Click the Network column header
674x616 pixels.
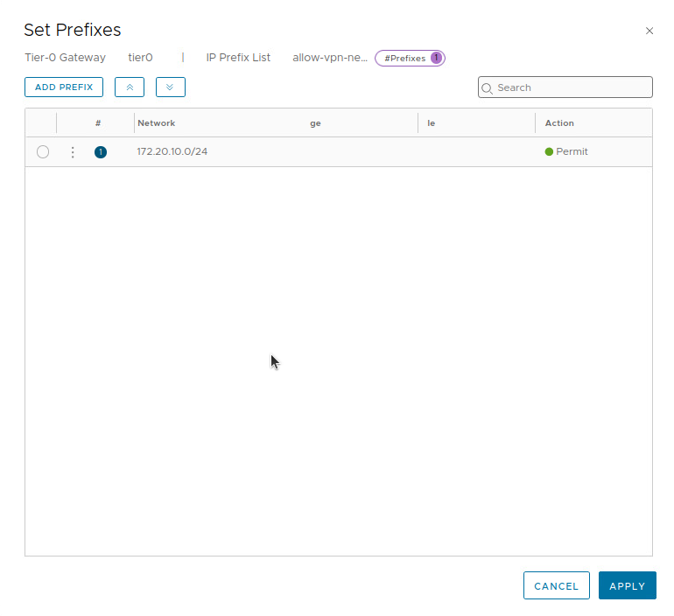[157, 123]
